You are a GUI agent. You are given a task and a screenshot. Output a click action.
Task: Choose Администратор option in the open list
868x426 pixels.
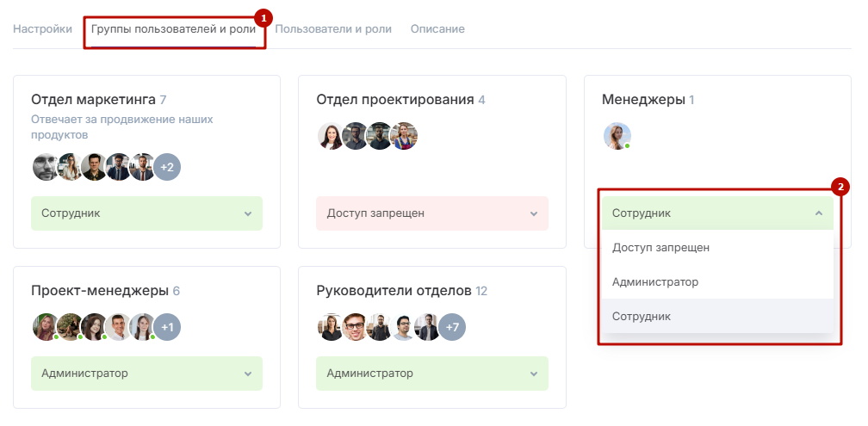(655, 282)
